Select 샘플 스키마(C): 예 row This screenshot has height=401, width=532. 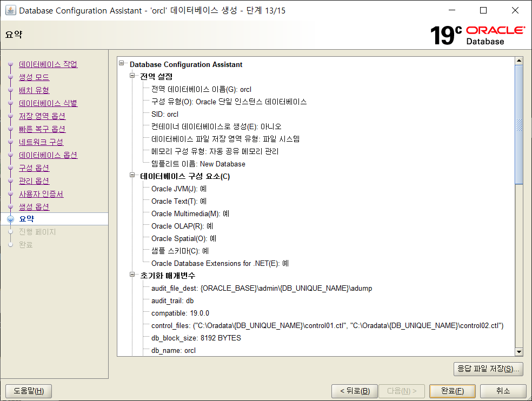pyautogui.click(x=180, y=251)
